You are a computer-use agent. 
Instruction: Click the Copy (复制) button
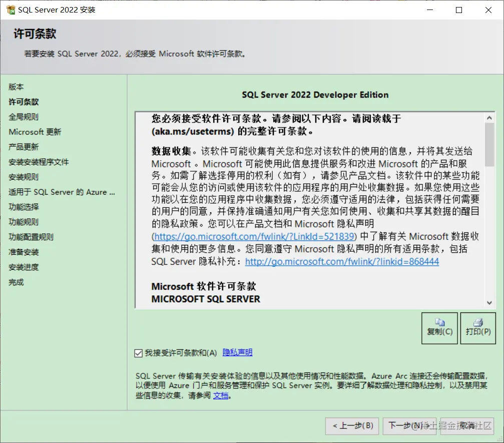pos(439,328)
